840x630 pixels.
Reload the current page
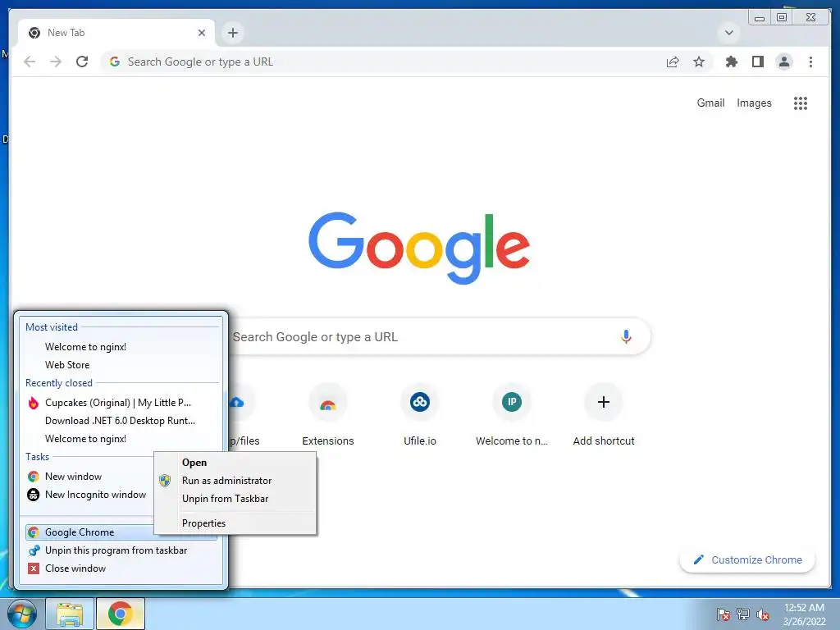tap(82, 62)
